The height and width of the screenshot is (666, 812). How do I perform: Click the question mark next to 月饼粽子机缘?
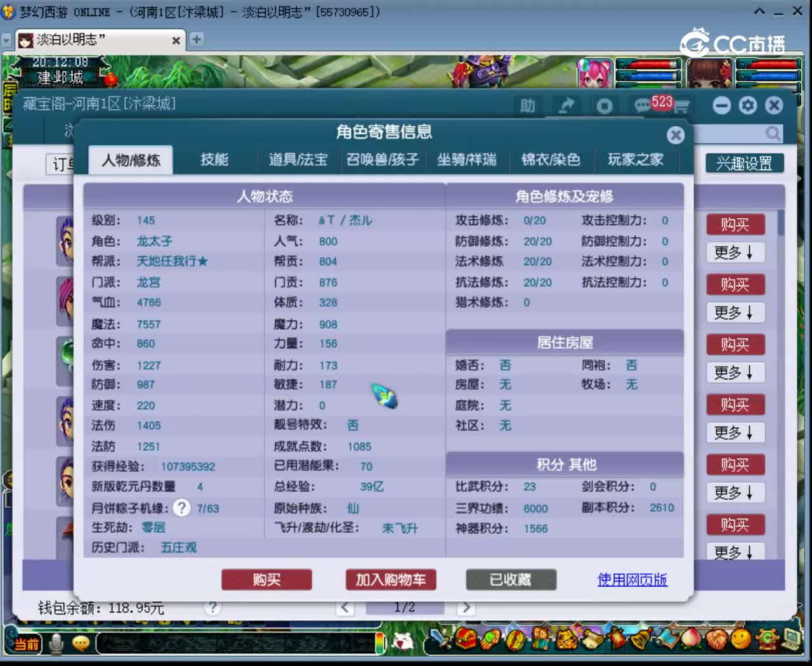tap(181, 507)
